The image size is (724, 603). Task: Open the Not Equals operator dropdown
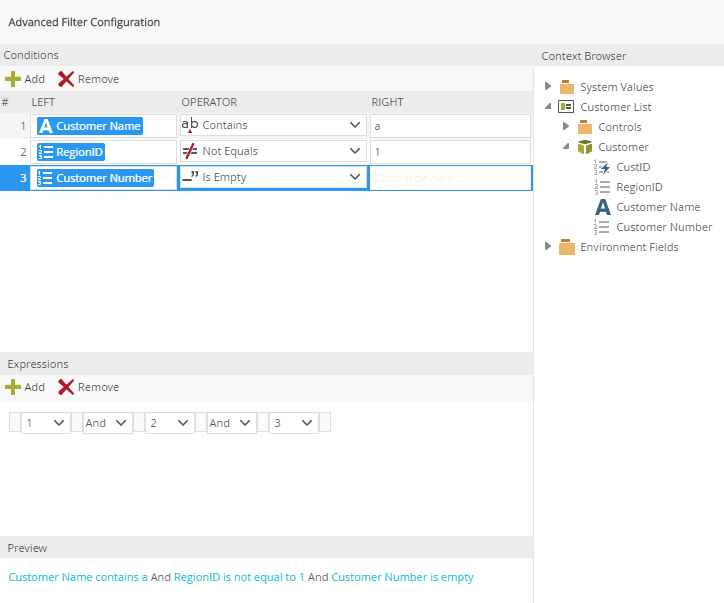[356, 151]
